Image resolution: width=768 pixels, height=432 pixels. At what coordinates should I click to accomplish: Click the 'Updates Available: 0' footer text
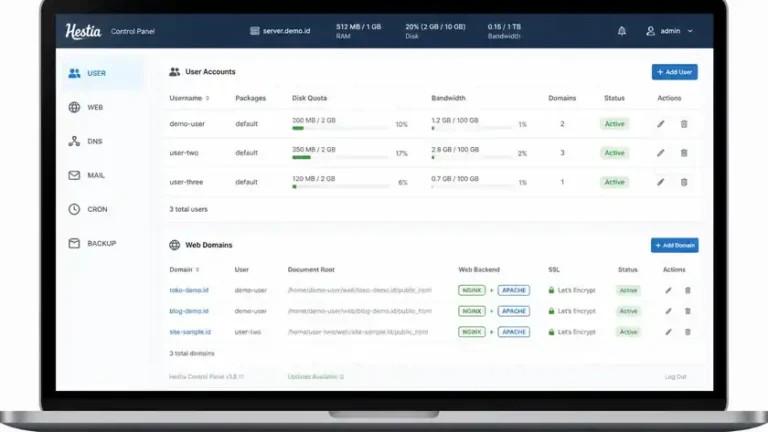[x=316, y=377]
